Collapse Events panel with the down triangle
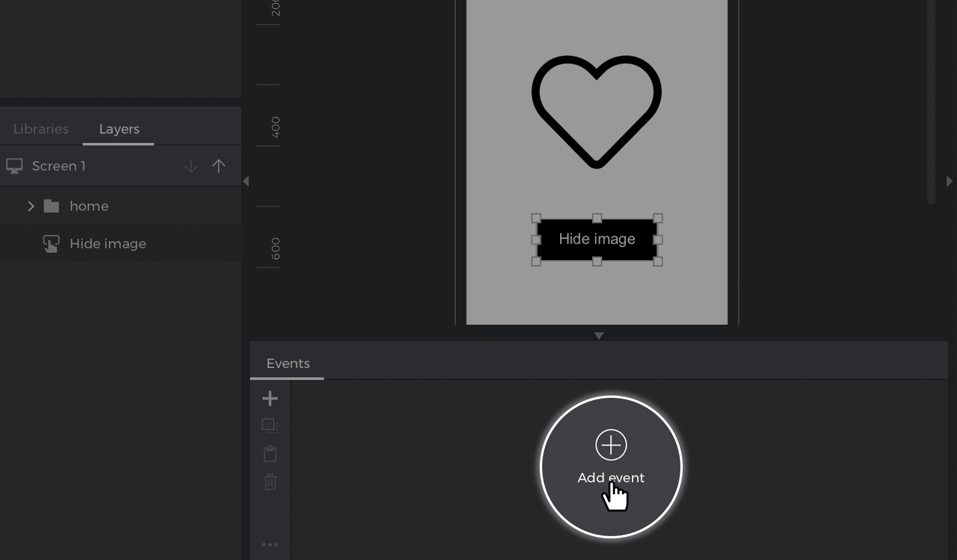 [599, 336]
